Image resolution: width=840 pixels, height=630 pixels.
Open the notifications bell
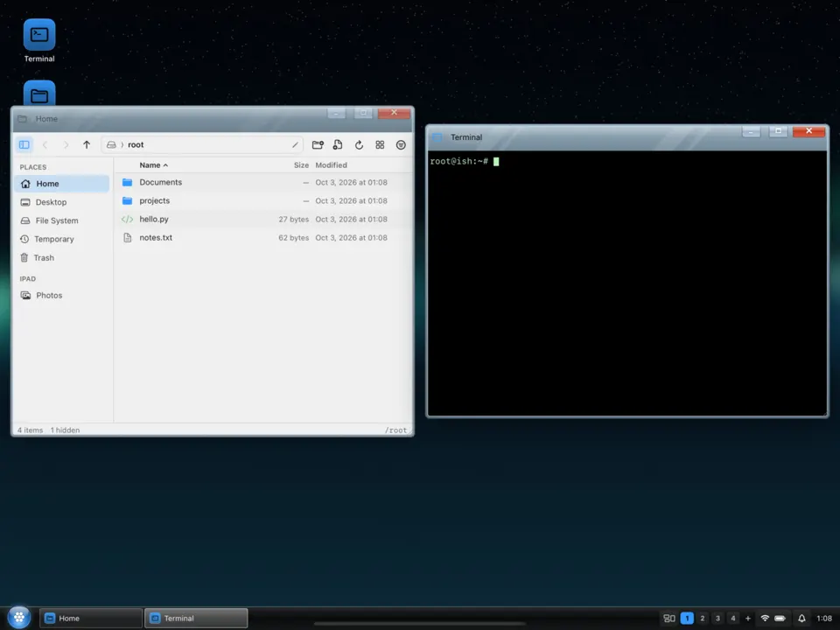(x=801, y=619)
